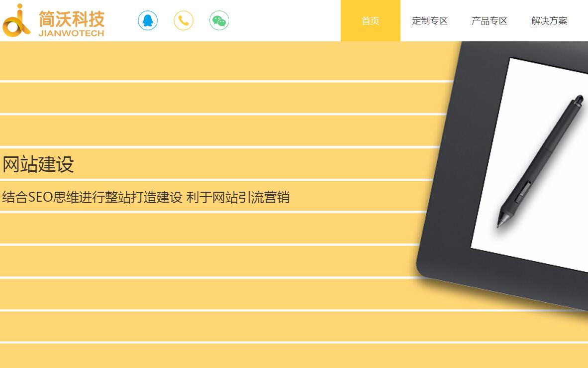Viewport: 588px width, 368px height.
Task: Open the 产品专区 menu item
Action: 490,20
